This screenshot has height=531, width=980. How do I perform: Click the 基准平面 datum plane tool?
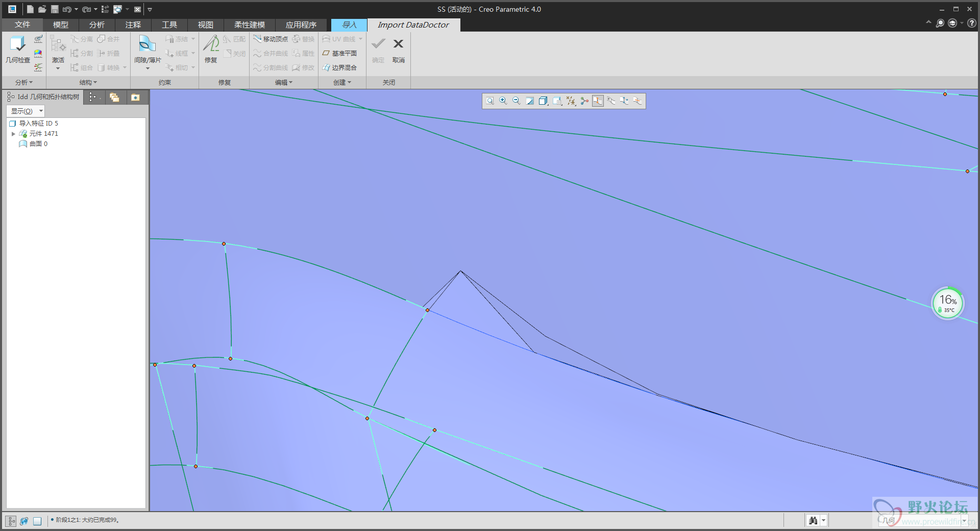click(339, 53)
